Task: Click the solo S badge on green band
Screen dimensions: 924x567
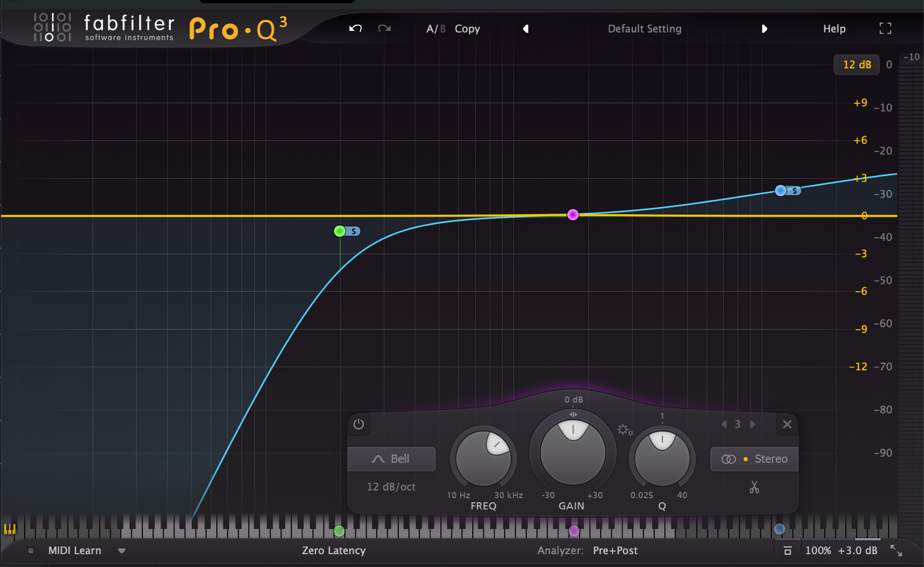Action: coord(354,232)
